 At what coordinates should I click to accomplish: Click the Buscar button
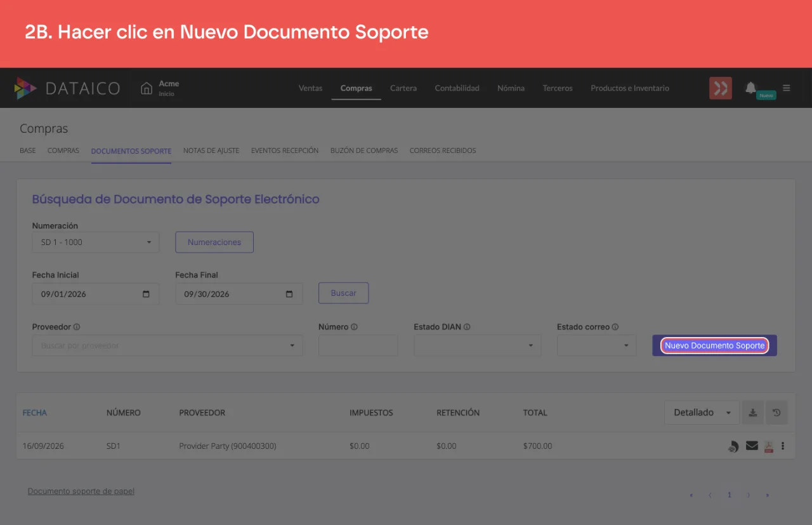(344, 293)
